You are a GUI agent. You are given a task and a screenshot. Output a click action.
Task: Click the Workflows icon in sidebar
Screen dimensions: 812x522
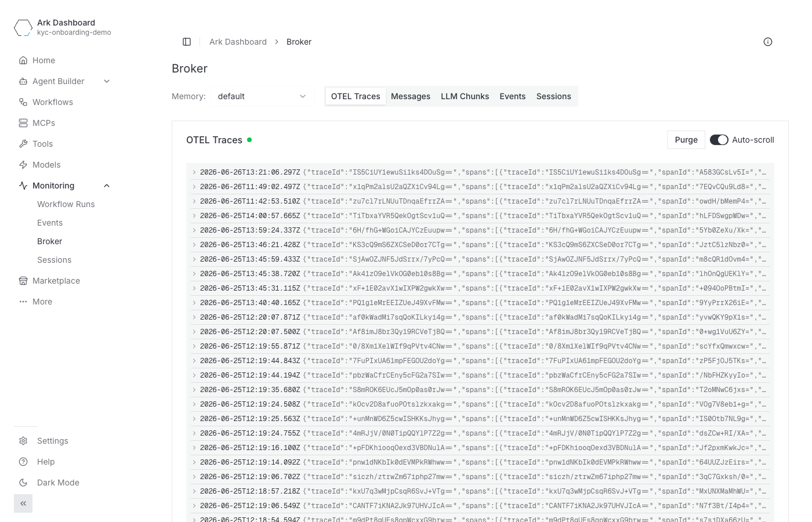(23, 102)
